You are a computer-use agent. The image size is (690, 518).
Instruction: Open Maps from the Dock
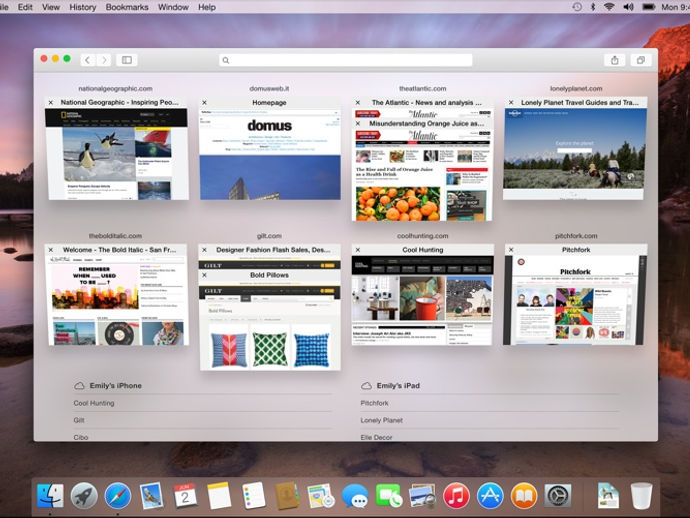coord(321,496)
